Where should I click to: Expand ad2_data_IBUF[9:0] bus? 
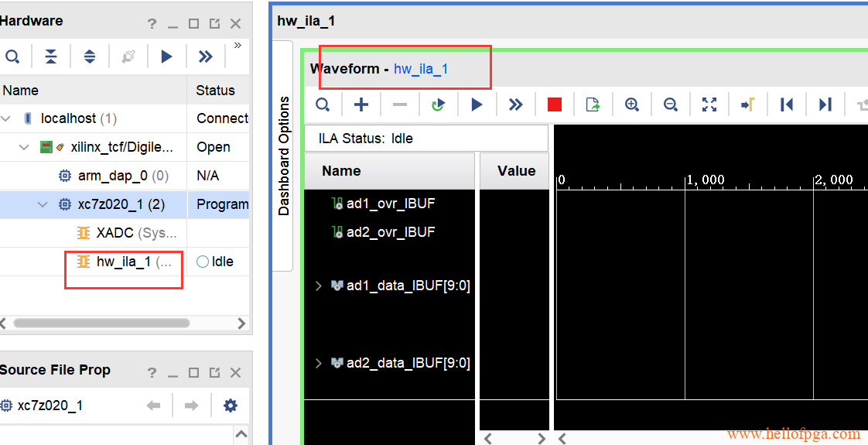[x=318, y=363]
